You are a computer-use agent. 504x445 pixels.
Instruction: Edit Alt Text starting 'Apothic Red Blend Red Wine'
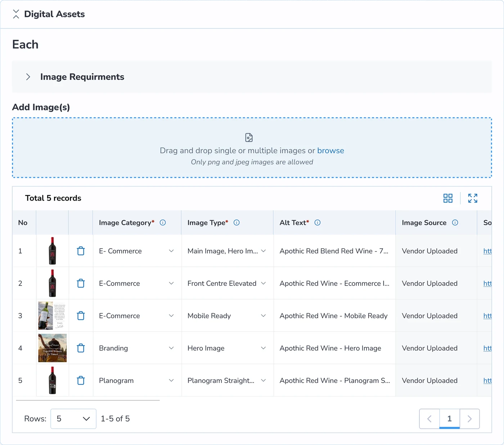[334, 251]
